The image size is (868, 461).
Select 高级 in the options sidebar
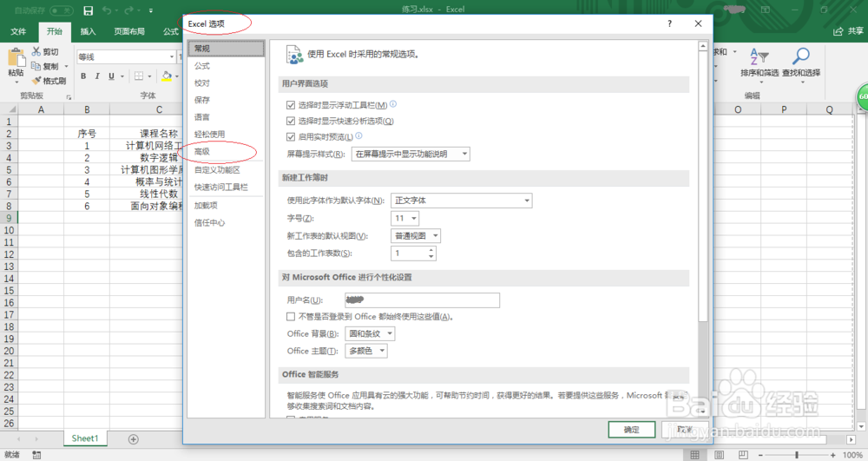(x=226, y=151)
